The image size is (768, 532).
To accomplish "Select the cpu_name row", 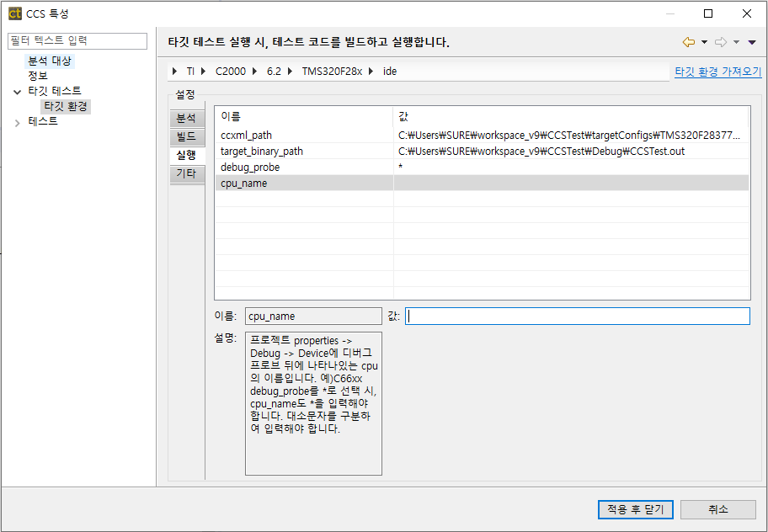I will click(482, 184).
